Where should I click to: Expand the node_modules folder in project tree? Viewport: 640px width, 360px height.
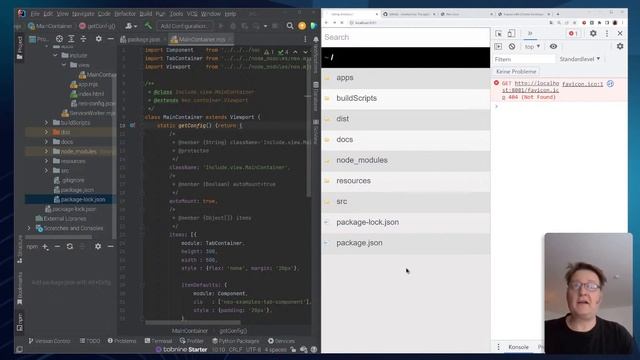coord(46,151)
